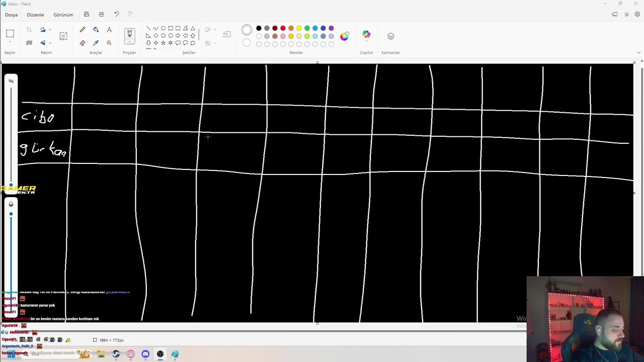The height and width of the screenshot is (362, 644).
Task: Open Steam from the taskbar
Action: (116, 354)
